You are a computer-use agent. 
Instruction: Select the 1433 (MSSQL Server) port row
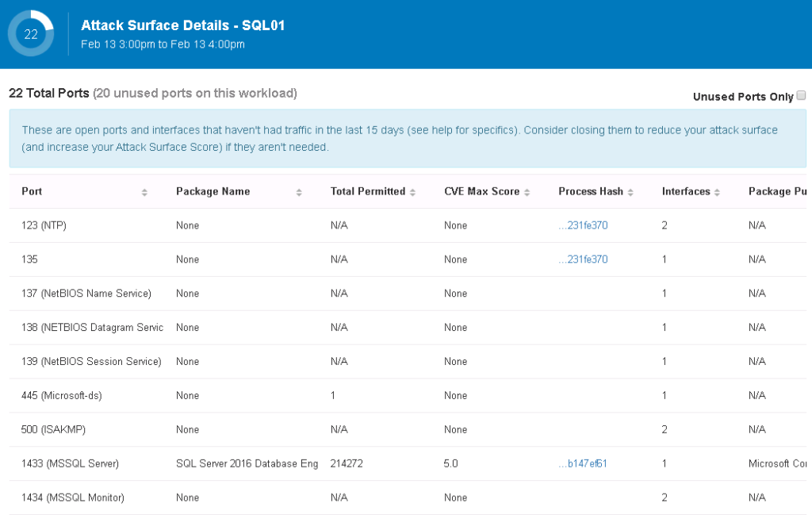pyautogui.click(x=70, y=463)
